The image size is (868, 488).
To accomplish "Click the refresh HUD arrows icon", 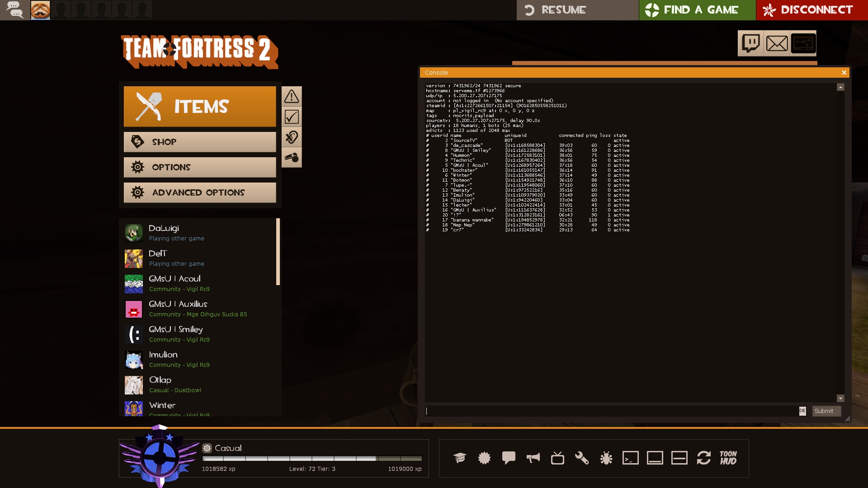I will coord(703,458).
